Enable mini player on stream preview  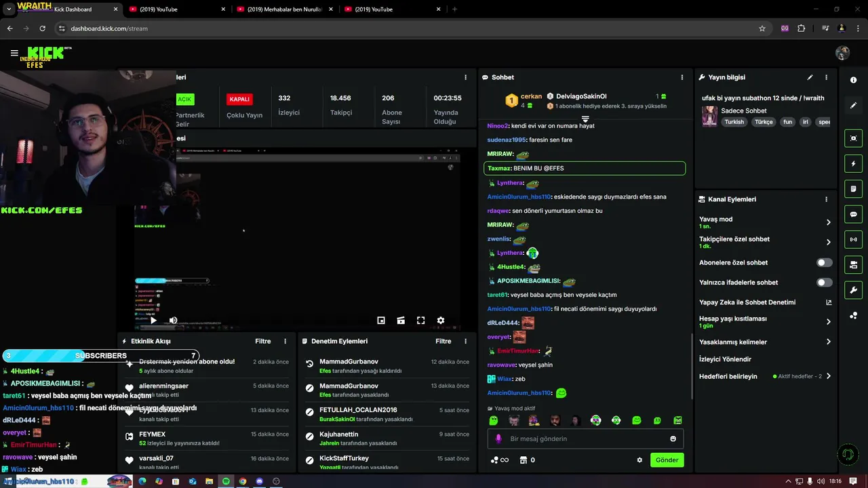[381, 321]
